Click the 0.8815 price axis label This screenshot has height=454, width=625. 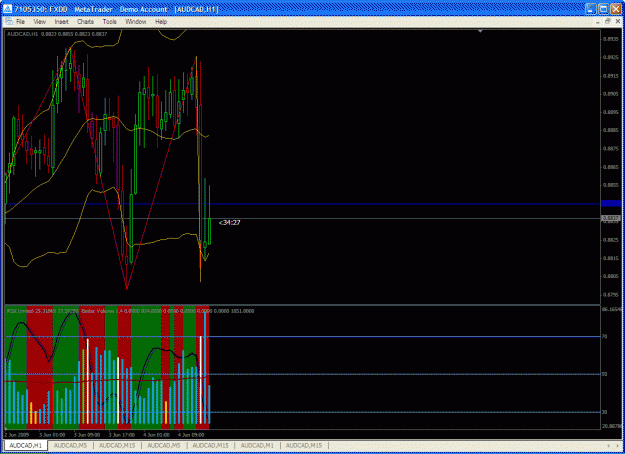[x=611, y=258]
